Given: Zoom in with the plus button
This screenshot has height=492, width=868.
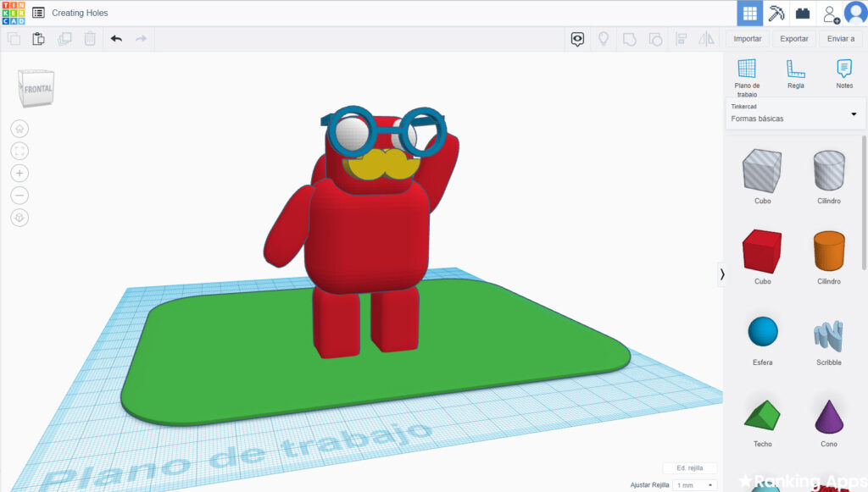Looking at the screenshot, I should click(x=19, y=173).
